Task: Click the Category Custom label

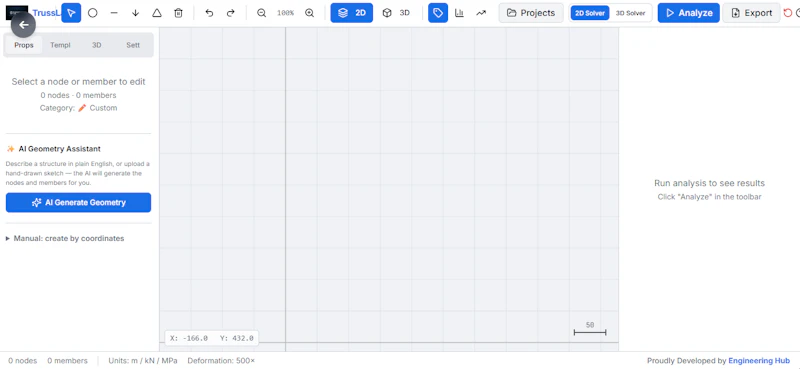Action: pyautogui.click(x=79, y=108)
